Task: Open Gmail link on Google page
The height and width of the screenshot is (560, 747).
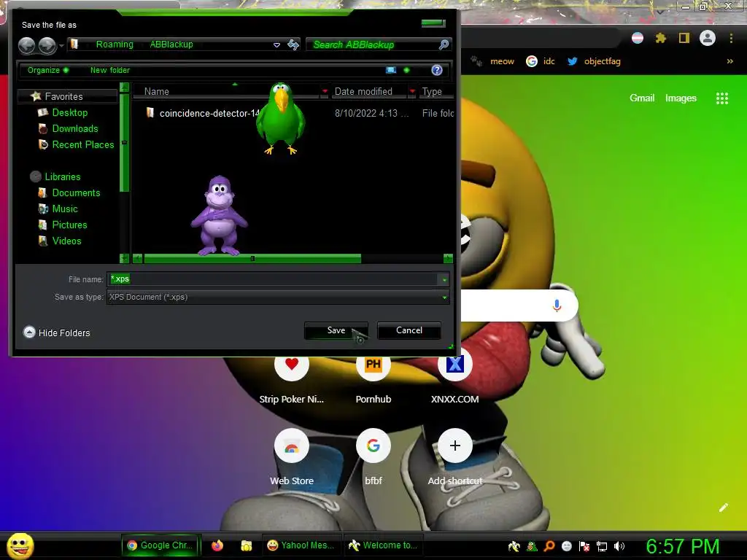Action: pos(642,98)
